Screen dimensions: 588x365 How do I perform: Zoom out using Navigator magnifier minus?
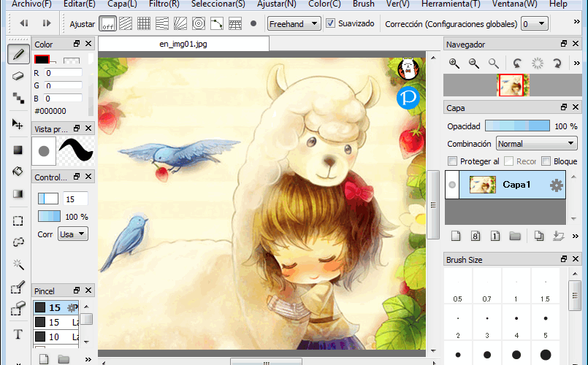pyautogui.click(x=474, y=64)
